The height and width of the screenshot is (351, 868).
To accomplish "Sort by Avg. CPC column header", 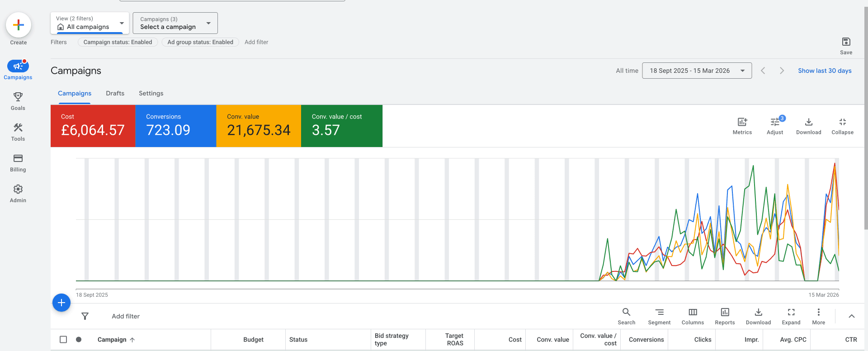I will click(793, 340).
